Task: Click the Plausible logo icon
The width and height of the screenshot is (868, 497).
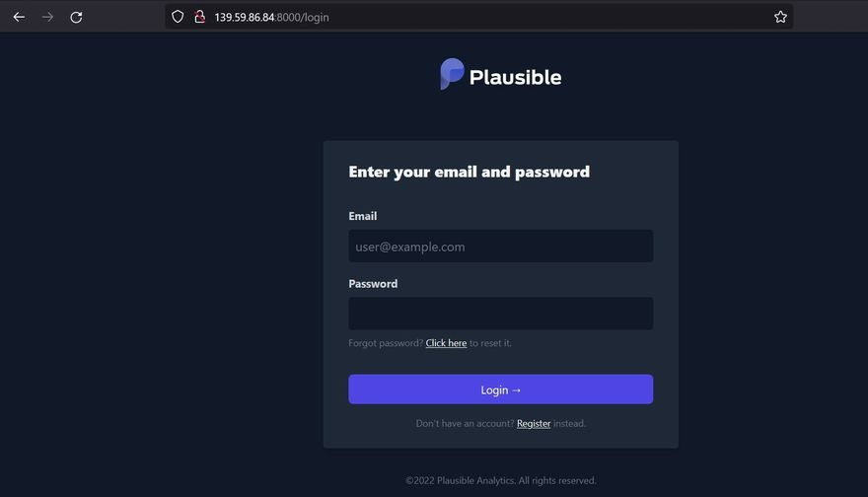Action: click(x=452, y=74)
